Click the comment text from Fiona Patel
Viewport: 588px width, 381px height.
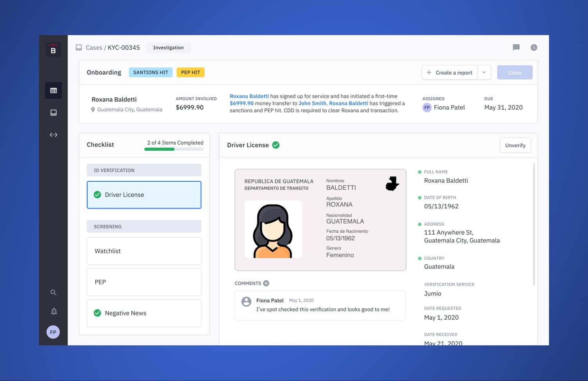[x=323, y=309]
